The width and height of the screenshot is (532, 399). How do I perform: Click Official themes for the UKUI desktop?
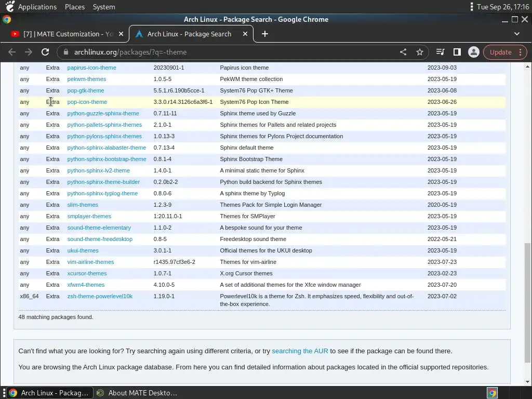point(266,250)
